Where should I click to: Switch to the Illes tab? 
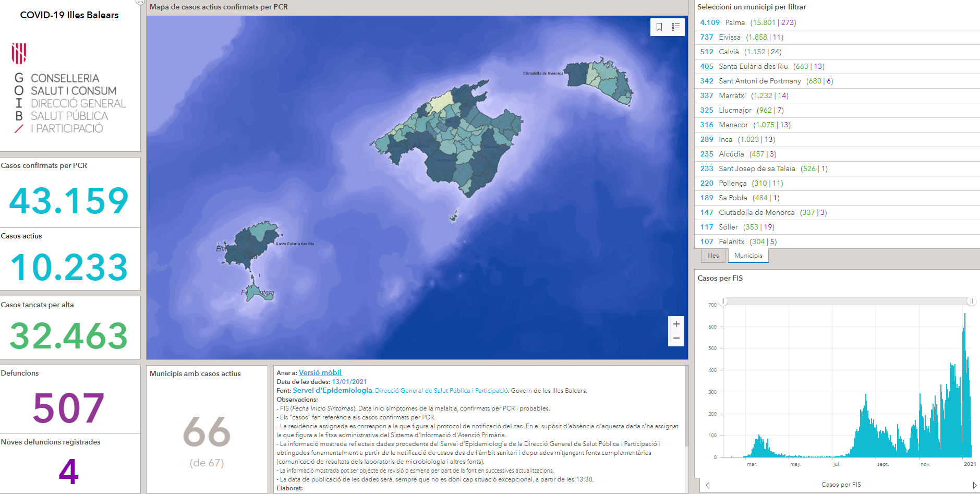(713, 256)
